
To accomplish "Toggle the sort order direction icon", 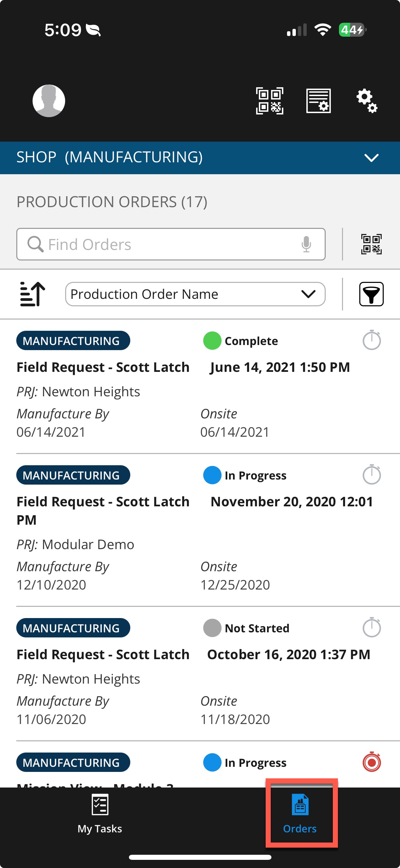I will [32, 294].
